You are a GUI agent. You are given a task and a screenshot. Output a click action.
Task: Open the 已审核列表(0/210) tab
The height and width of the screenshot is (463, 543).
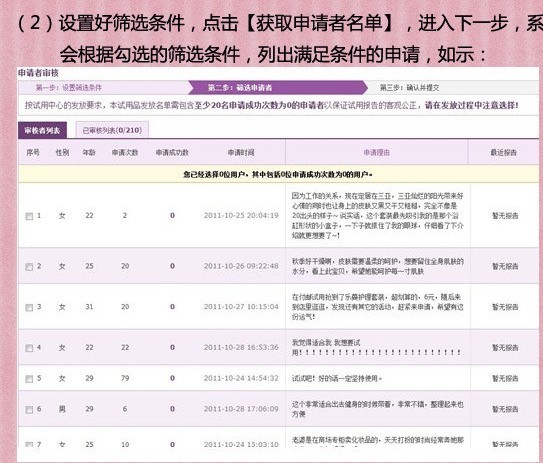tap(112, 130)
